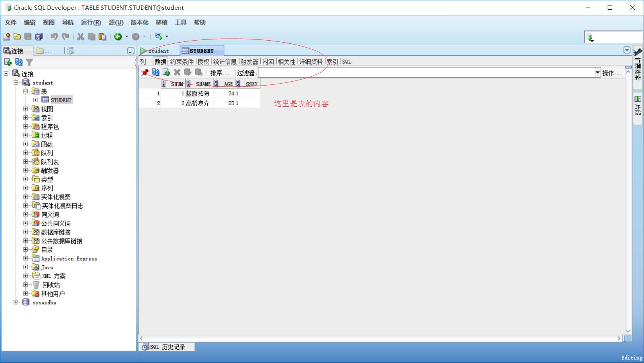Click the New file toolbar icon
Image resolution: width=644 pixels, height=363 pixels.
tap(6, 36)
